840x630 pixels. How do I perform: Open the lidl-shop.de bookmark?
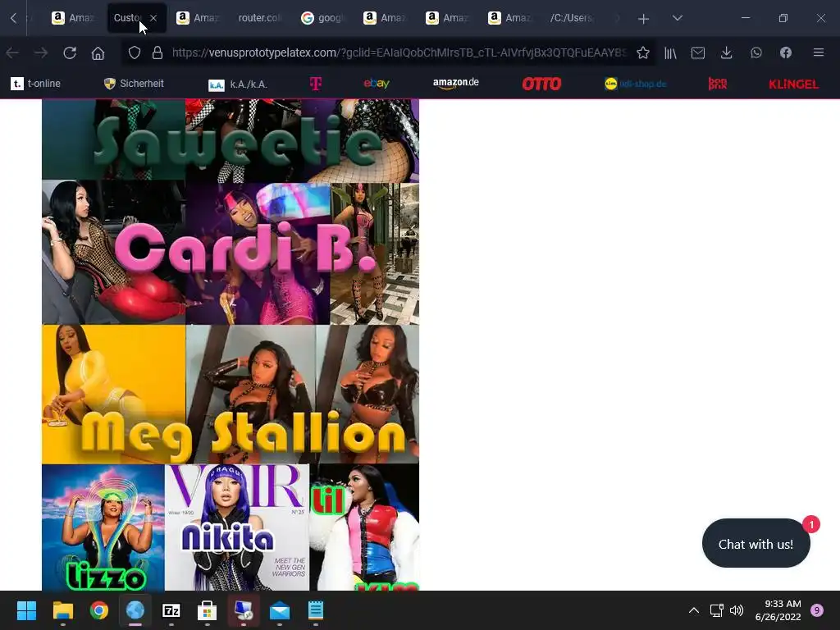(x=636, y=84)
